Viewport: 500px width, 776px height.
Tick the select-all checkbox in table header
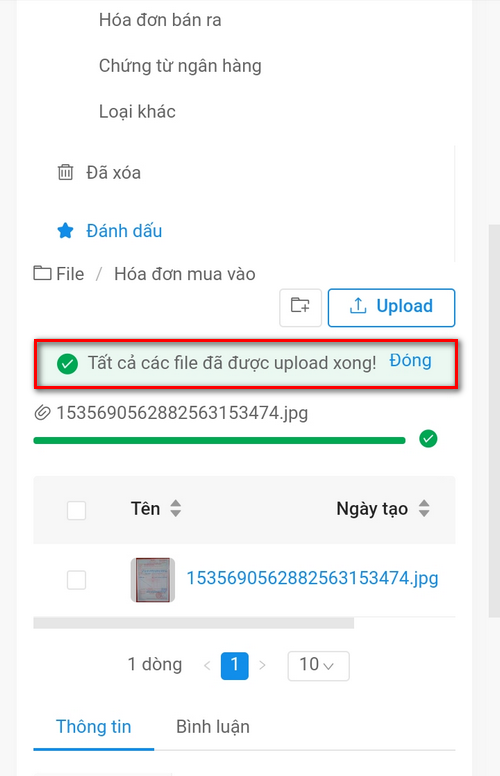(76, 510)
